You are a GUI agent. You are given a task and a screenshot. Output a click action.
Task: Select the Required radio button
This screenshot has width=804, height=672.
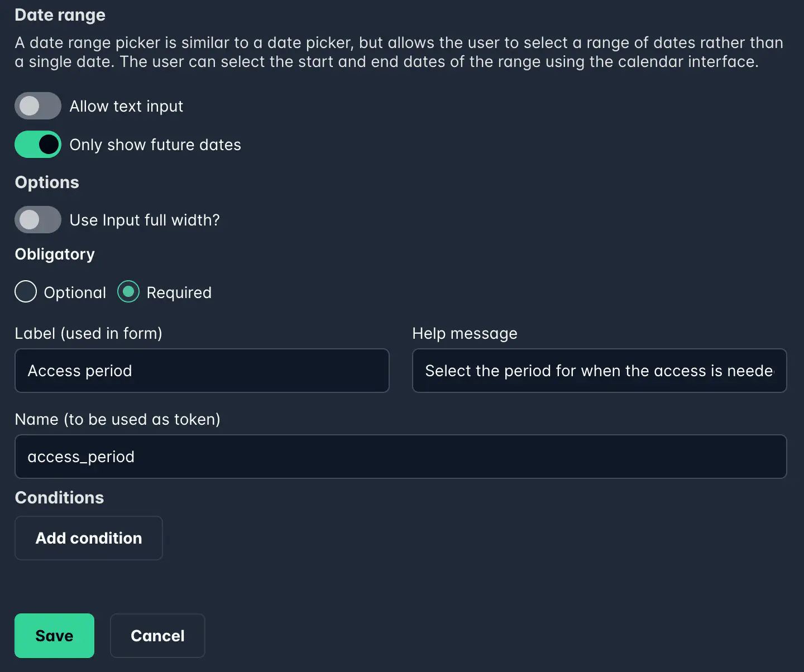pos(128,291)
